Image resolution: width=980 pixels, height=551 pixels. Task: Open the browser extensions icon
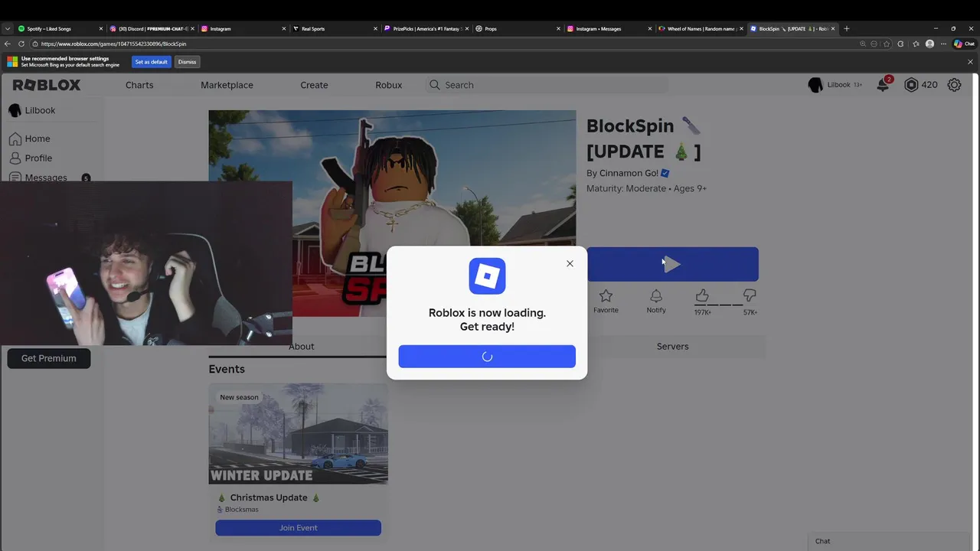pyautogui.click(x=900, y=44)
